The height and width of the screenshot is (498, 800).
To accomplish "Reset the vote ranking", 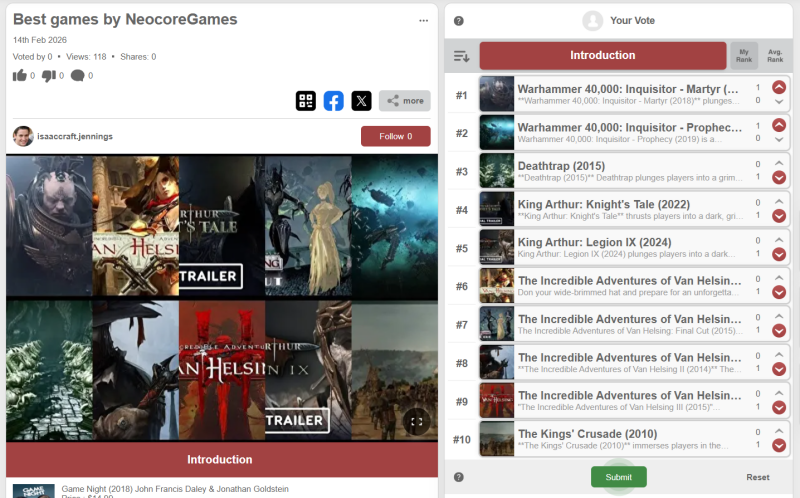I will (x=758, y=477).
